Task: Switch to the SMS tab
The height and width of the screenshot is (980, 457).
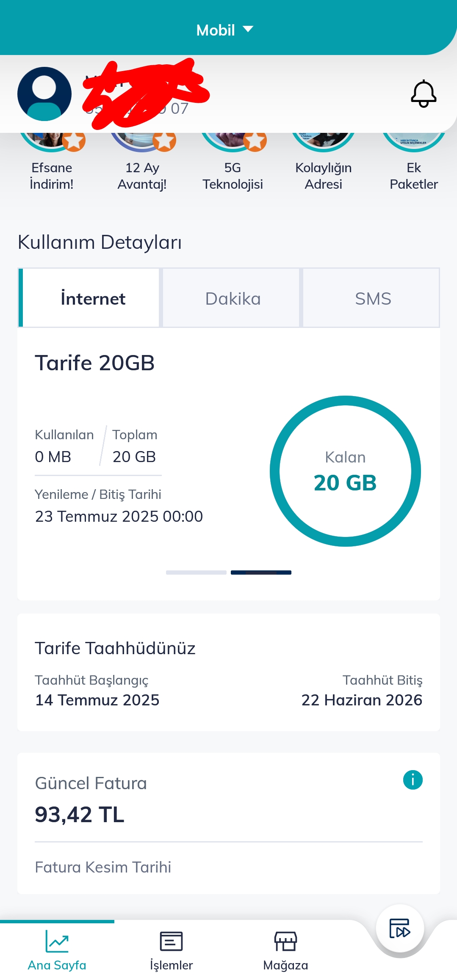Action: [373, 298]
